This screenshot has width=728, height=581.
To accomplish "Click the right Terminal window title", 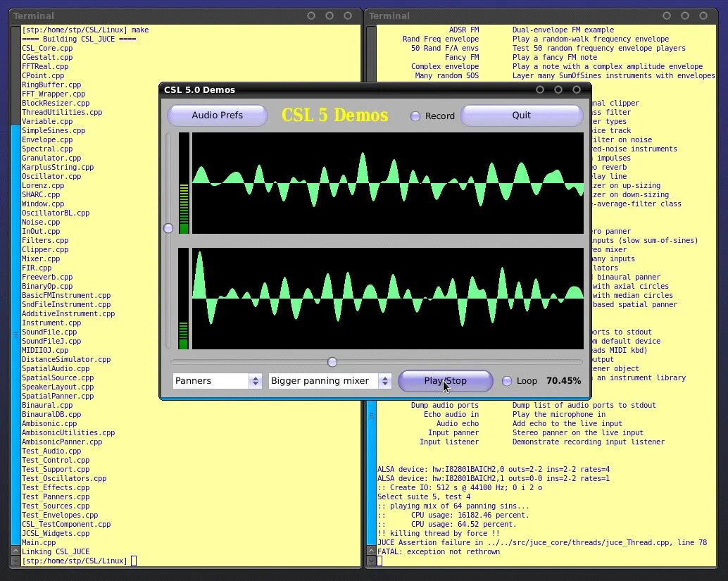I will [x=389, y=15].
